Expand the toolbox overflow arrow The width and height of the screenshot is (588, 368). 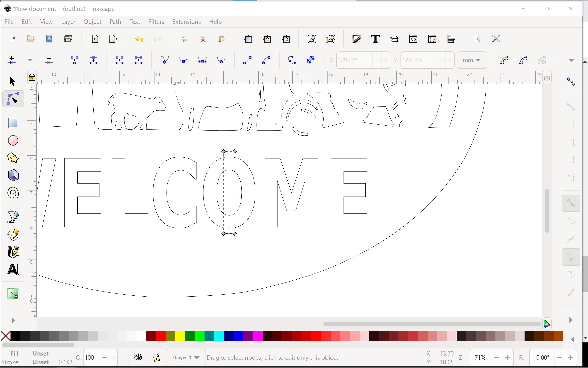click(13, 320)
